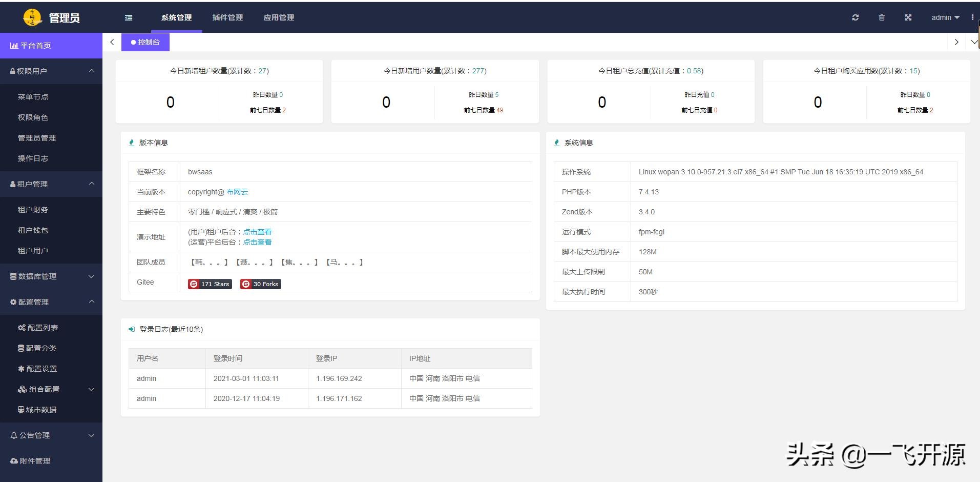Click the 登录IP column header
Screen dimensions: 980x482
[x=327, y=358]
